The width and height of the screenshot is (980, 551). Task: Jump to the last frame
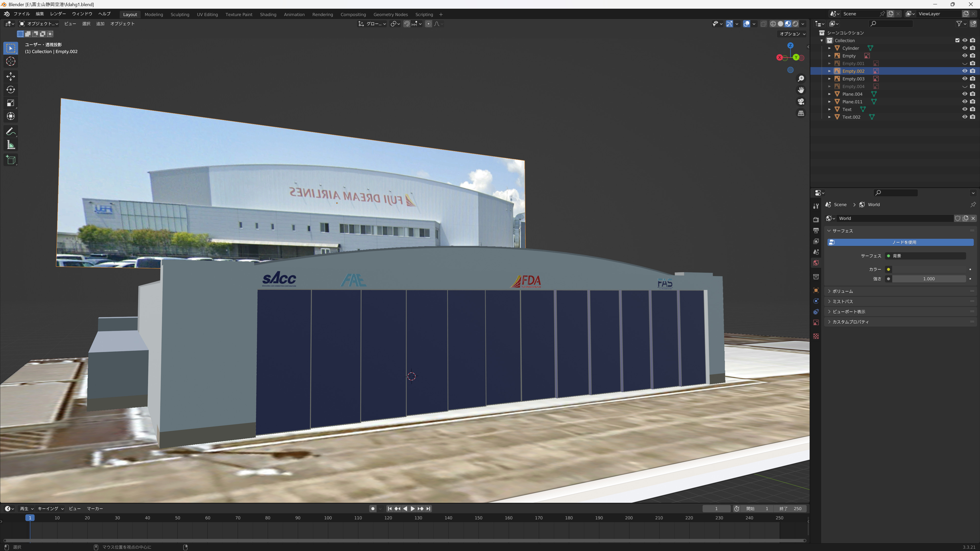click(428, 509)
